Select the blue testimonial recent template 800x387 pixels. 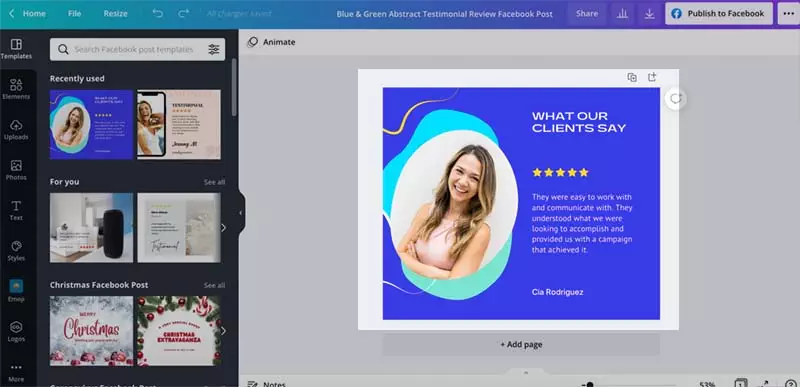click(x=91, y=124)
